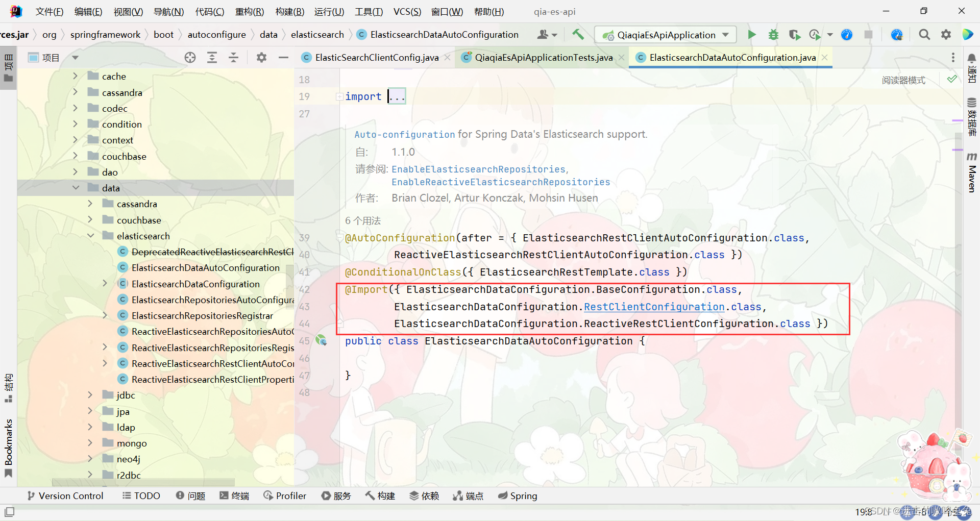Click the project tree horizontal scrollbar
Image resolution: width=980 pixels, height=521 pixels.
point(143,482)
